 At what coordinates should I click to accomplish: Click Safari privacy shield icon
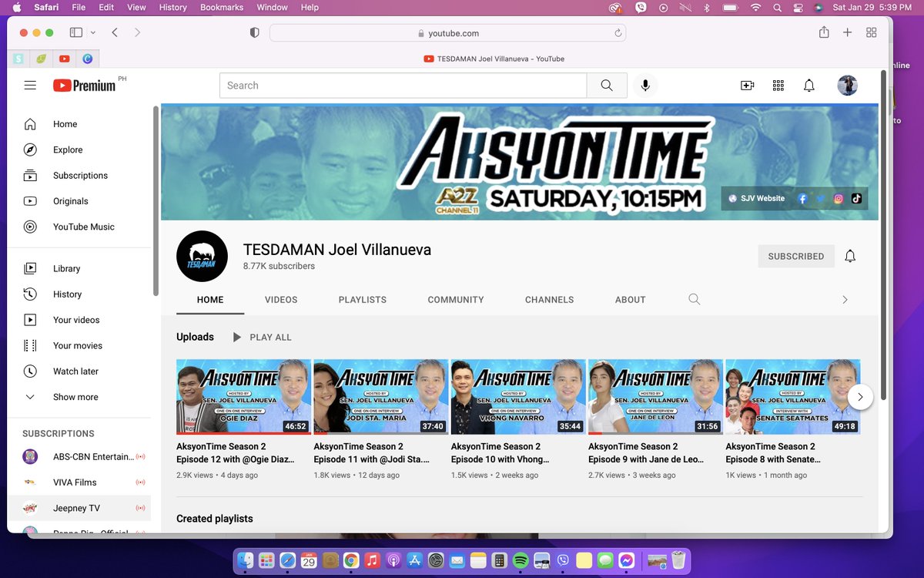coord(254,33)
